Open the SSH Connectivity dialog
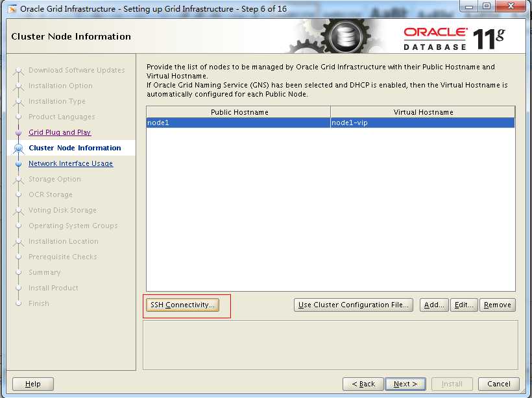The width and height of the screenshot is (532, 398). pos(182,305)
